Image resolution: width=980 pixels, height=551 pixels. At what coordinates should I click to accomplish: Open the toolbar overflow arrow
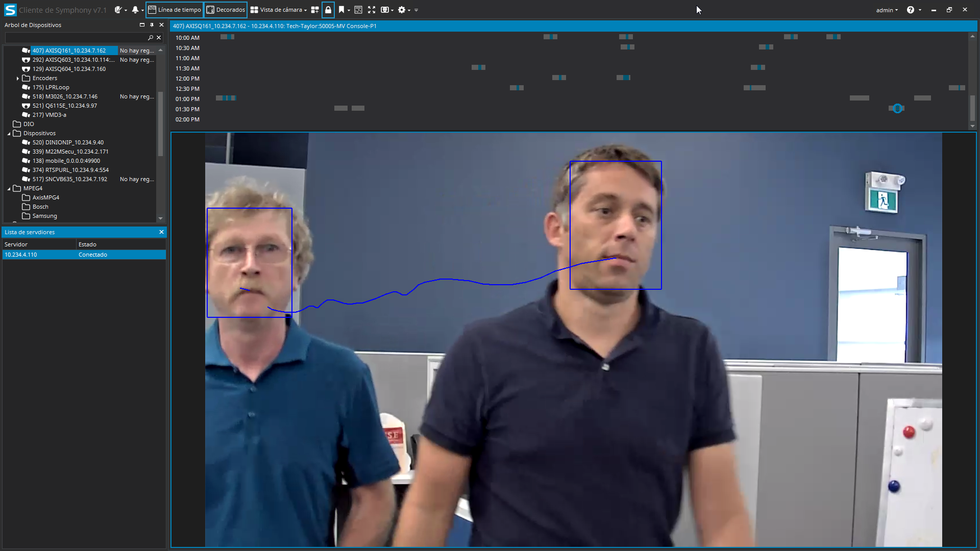[416, 10]
